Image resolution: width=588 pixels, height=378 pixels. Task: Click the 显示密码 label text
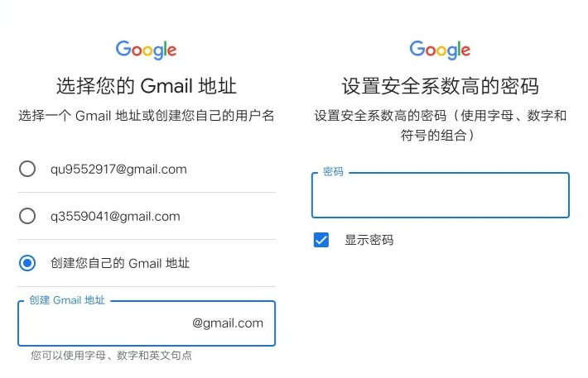point(369,240)
